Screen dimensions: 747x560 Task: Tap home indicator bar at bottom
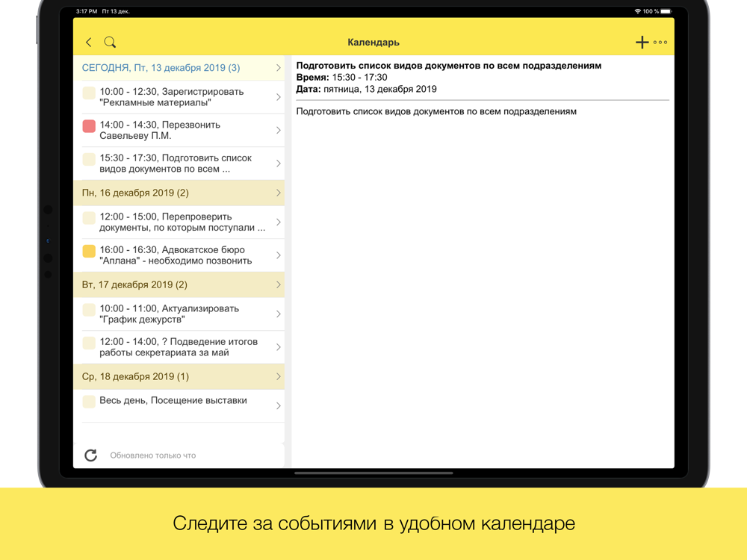(373, 473)
